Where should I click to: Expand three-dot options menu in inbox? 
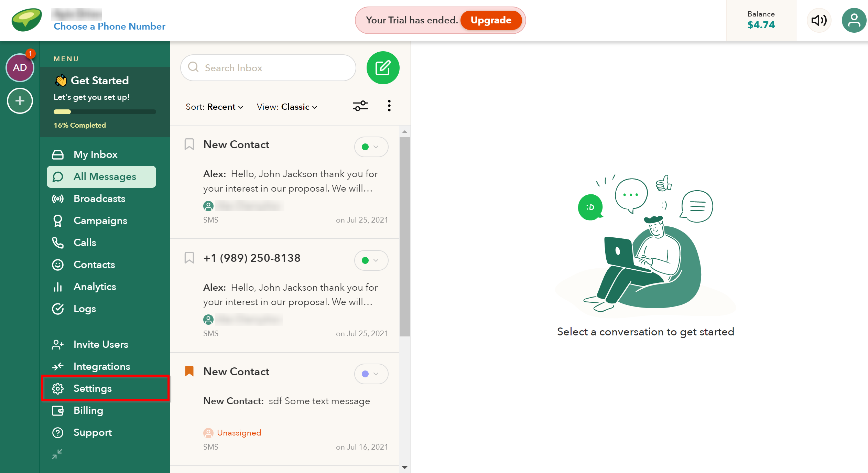pos(389,106)
